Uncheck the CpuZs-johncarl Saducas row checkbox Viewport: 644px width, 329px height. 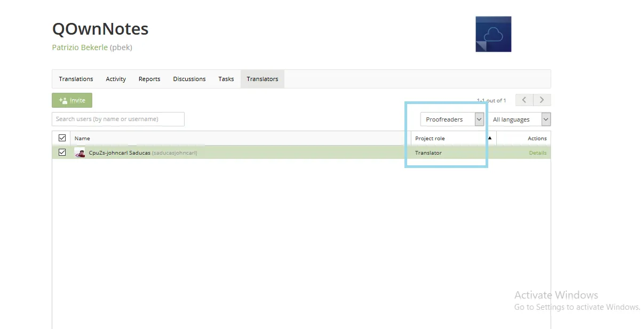pos(62,153)
